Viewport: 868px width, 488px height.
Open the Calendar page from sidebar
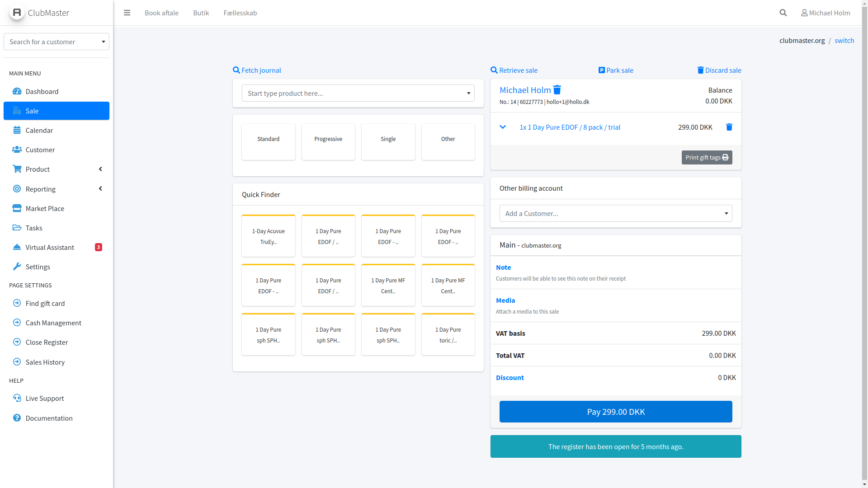tap(39, 130)
